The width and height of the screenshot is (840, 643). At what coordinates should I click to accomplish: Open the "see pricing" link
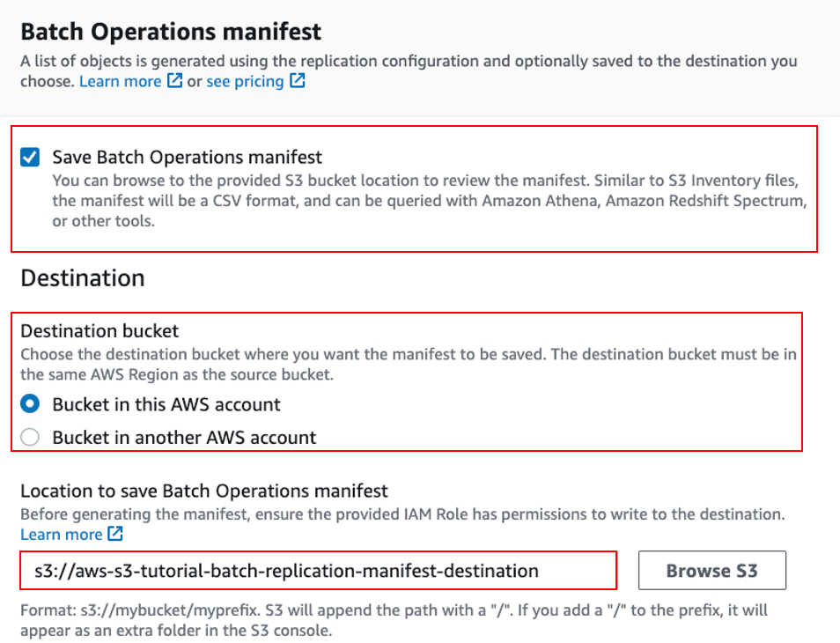245,81
